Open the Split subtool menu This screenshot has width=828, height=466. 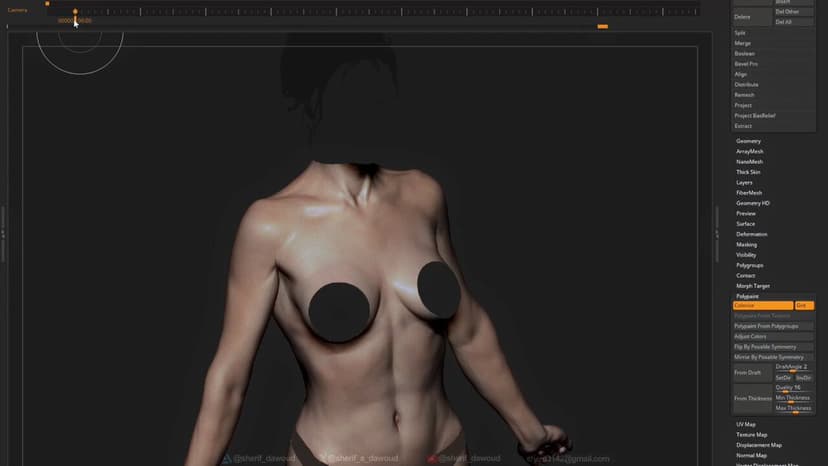[x=741, y=33]
